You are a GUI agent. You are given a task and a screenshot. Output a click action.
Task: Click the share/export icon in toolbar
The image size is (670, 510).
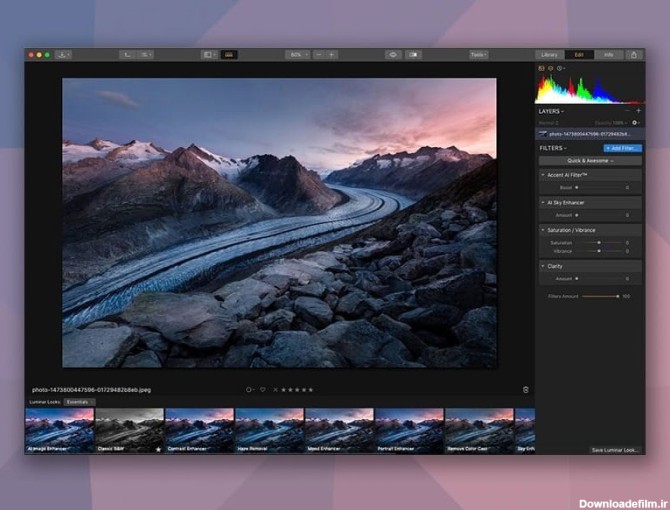634,54
